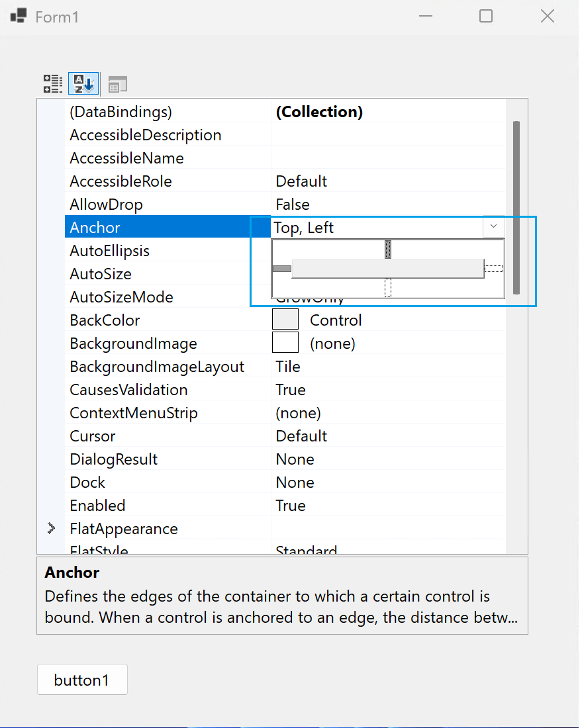Toggle the bottom anchor in Anchor editor
The width and height of the screenshot is (580, 728).
click(x=389, y=287)
